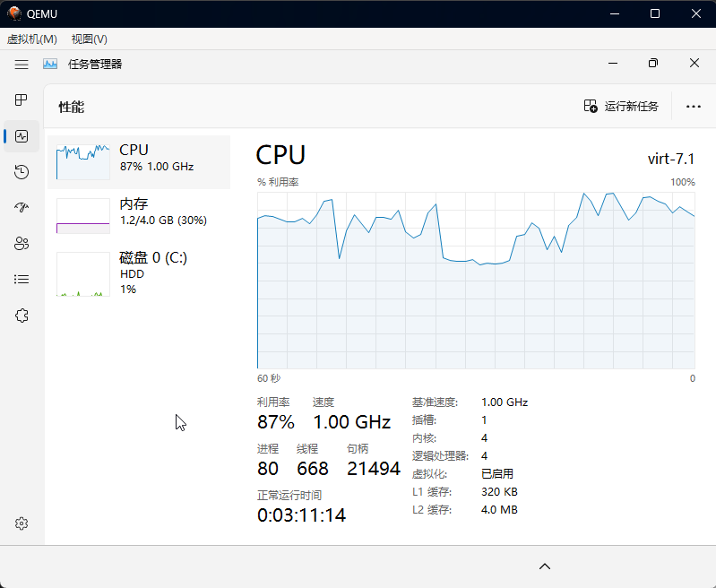
Task: Open the three-dot more options menu
Action: (693, 106)
